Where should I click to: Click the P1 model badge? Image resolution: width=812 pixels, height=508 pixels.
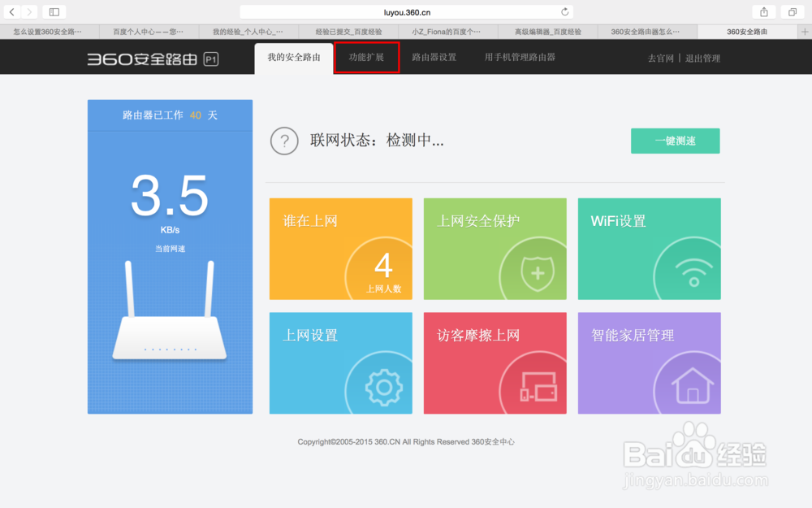click(x=211, y=59)
